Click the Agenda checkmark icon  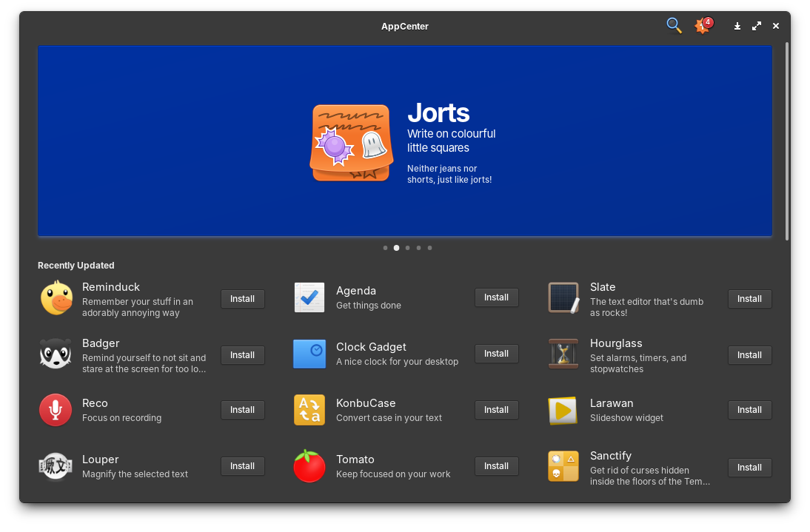[x=309, y=297]
